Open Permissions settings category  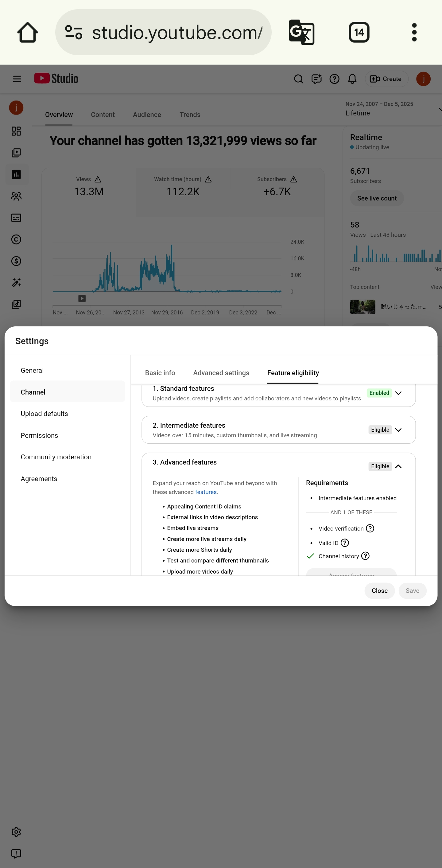68,435
